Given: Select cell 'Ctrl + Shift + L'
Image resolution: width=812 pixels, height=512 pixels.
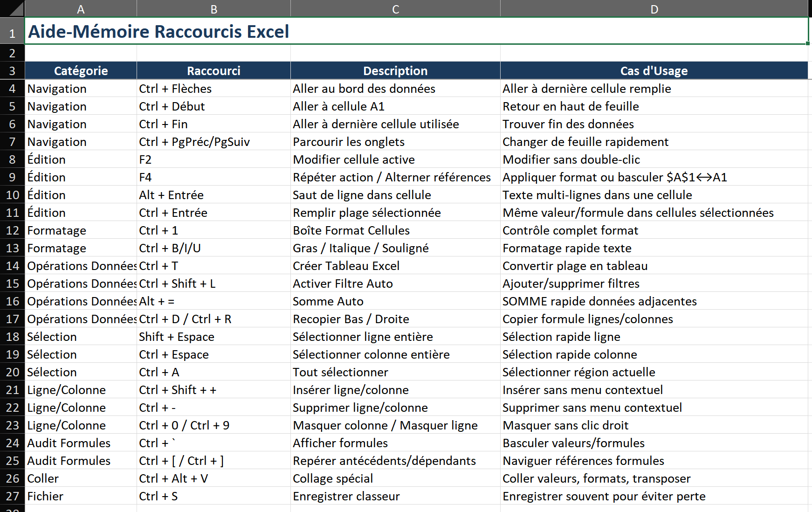Looking at the screenshot, I should click(x=213, y=284).
